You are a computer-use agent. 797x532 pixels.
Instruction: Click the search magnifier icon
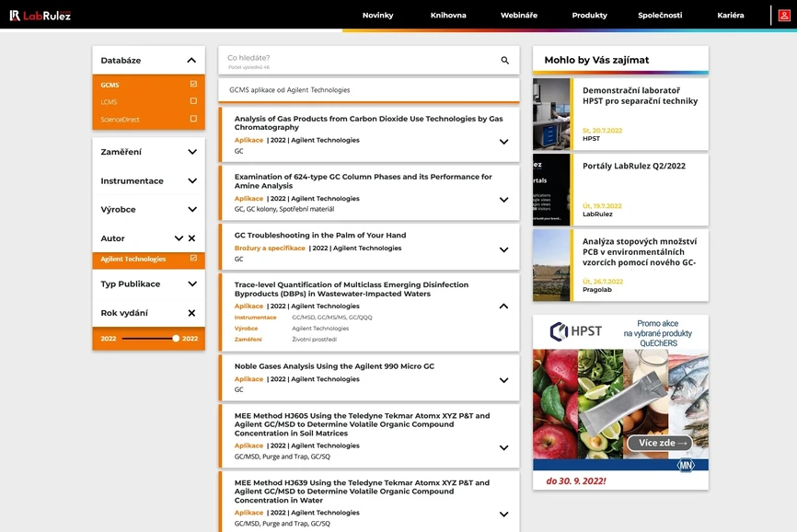click(504, 61)
